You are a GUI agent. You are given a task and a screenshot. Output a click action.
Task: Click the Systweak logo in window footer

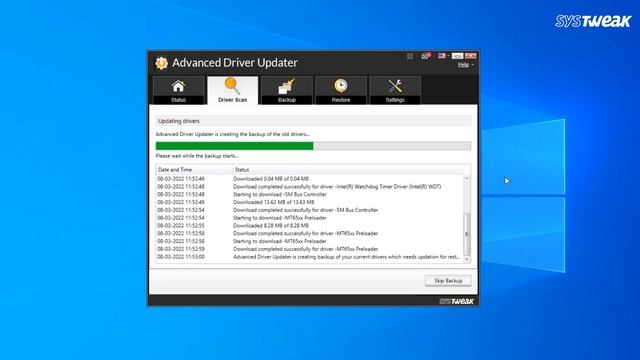(x=456, y=301)
